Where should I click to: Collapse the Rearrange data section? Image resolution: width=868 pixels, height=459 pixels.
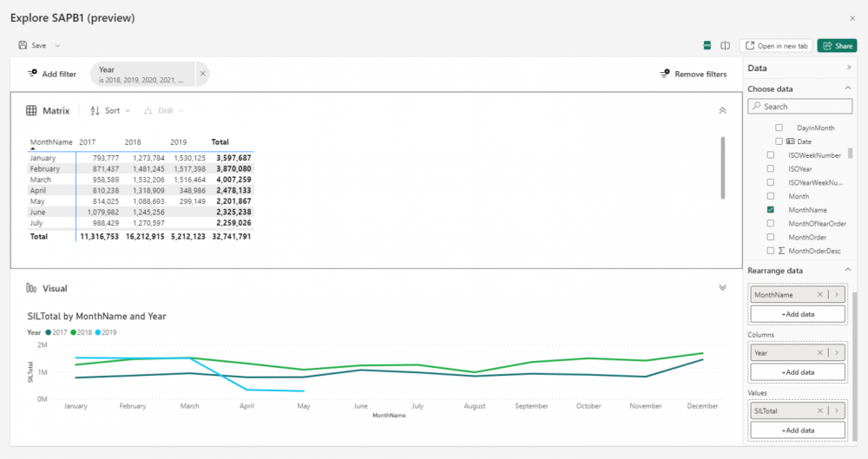point(847,270)
